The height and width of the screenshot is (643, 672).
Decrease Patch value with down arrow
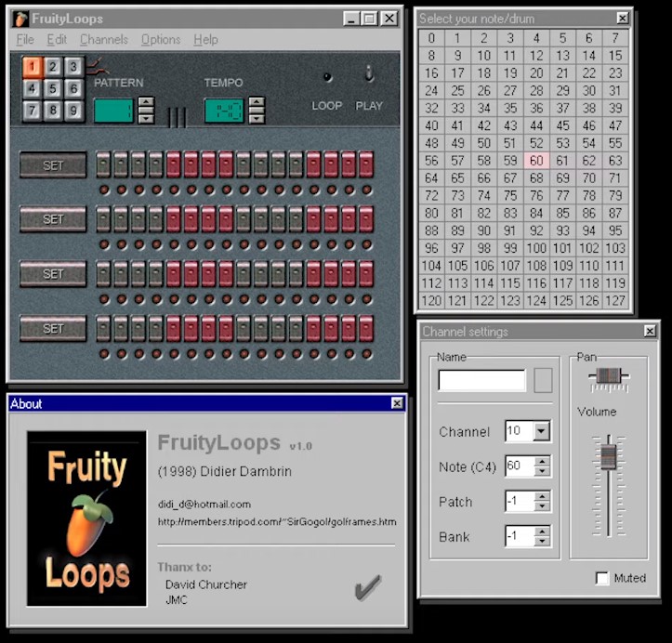coord(542,505)
